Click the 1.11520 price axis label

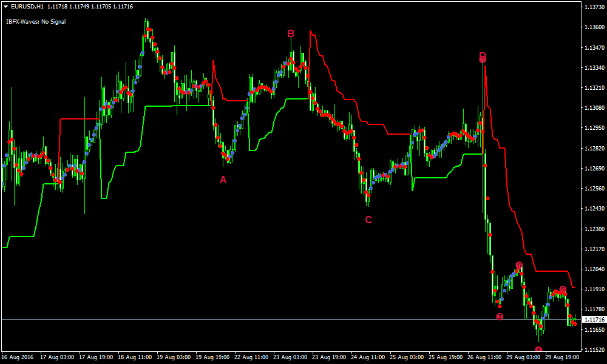tap(593, 349)
